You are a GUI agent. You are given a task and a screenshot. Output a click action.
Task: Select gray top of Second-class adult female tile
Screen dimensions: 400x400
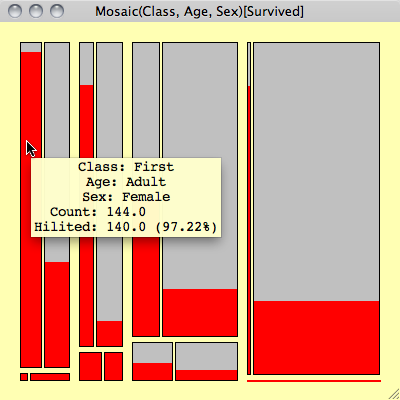pyautogui.click(x=86, y=64)
